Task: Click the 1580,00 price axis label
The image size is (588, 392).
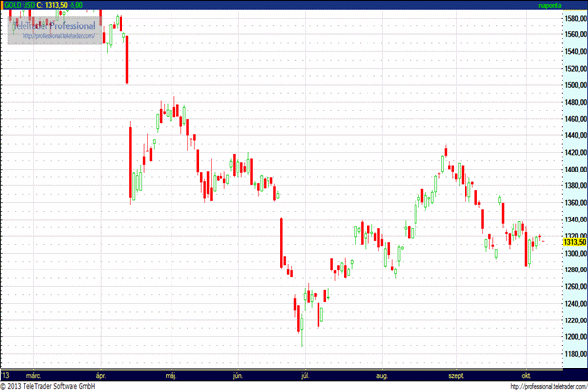Action: [574, 19]
